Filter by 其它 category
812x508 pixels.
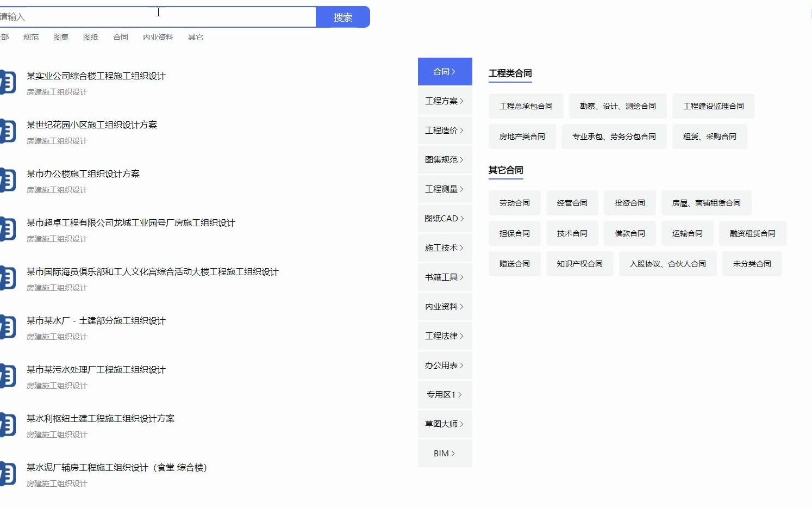196,37
